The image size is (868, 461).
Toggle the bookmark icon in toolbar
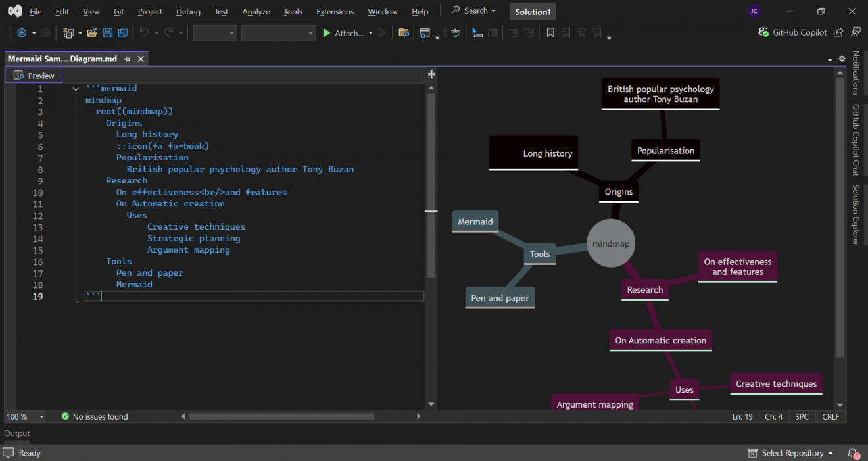550,33
